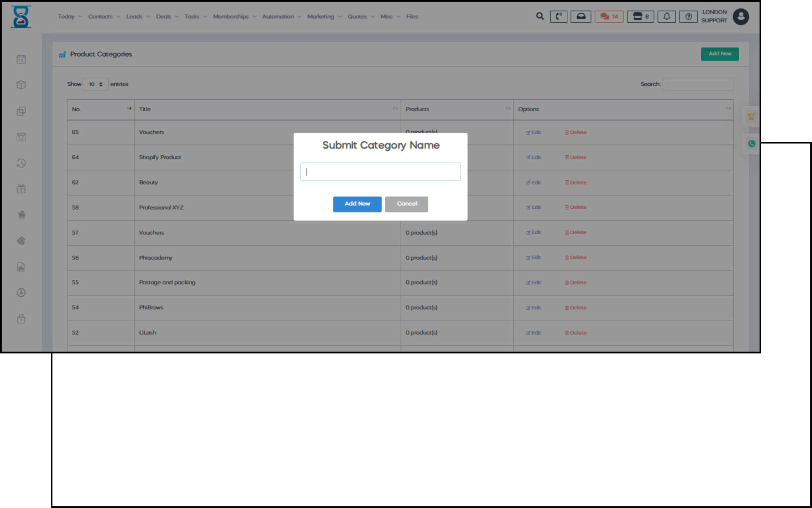Open the inbox tray icon
Image resolution: width=812 pixels, height=508 pixels.
tap(581, 17)
